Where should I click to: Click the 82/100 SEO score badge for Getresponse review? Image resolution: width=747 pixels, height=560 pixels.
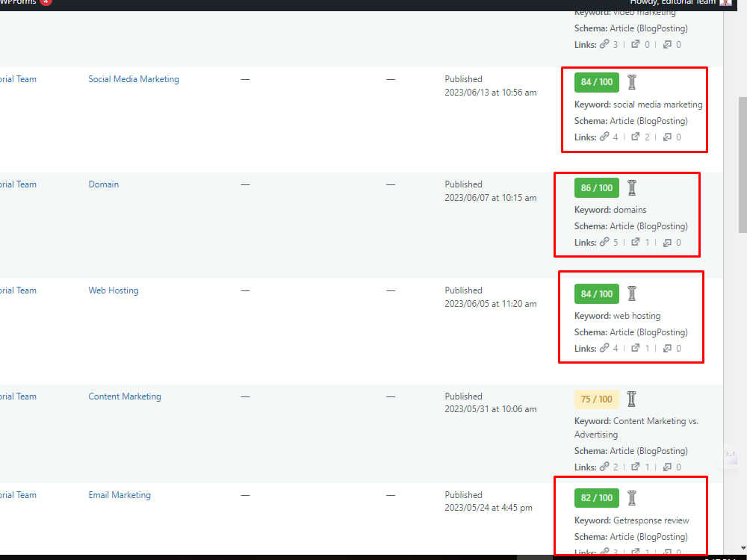pyautogui.click(x=596, y=497)
